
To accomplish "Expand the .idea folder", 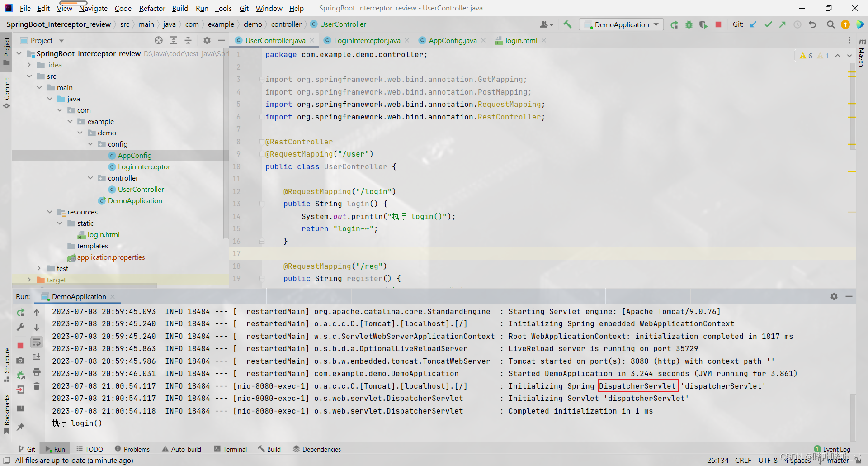I will (29, 65).
